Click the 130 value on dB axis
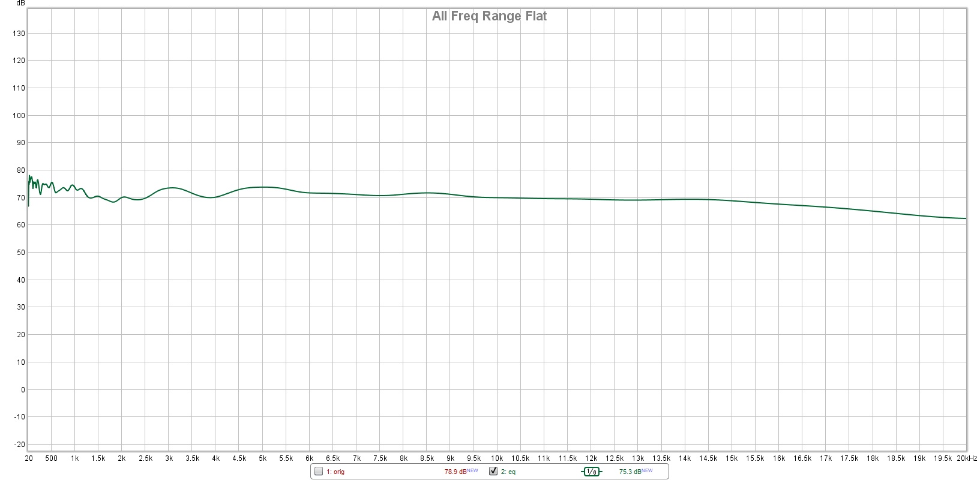 [x=19, y=34]
